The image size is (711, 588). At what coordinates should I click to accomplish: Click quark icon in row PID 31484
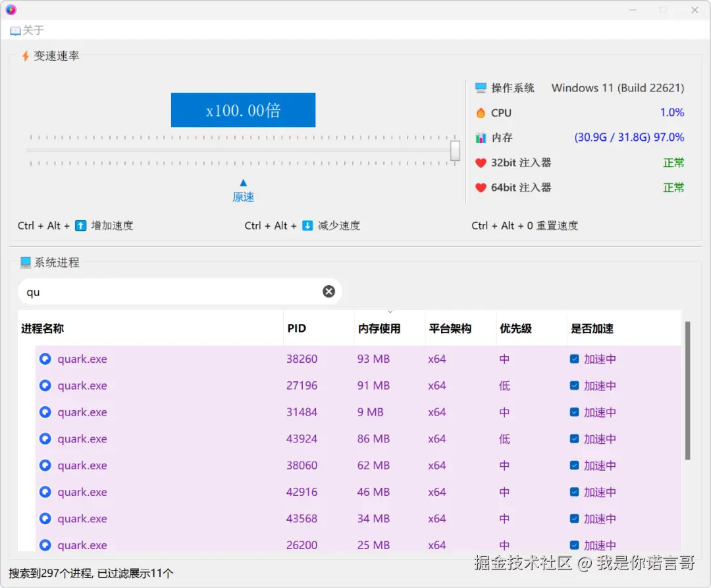(x=45, y=412)
